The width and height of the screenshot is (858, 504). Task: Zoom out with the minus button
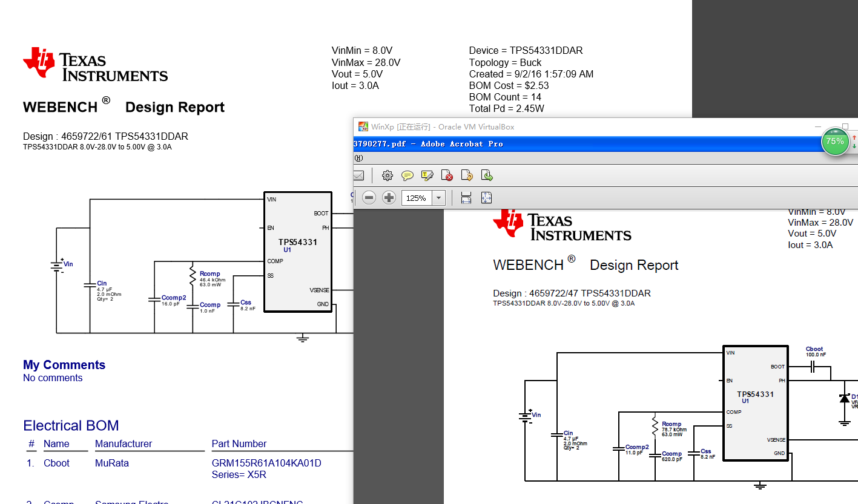pyautogui.click(x=369, y=198)
